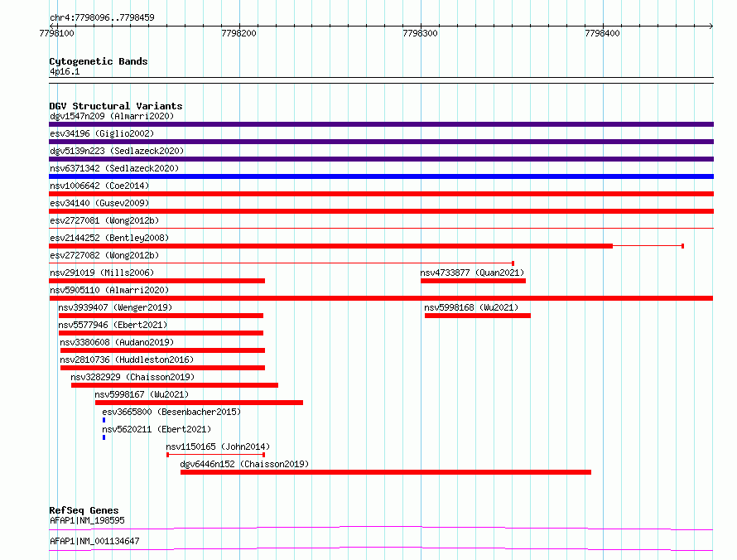The height and width of the screenshot is (560, 737).
Task: Click ruler position 7798400
Action: (602, 33)
